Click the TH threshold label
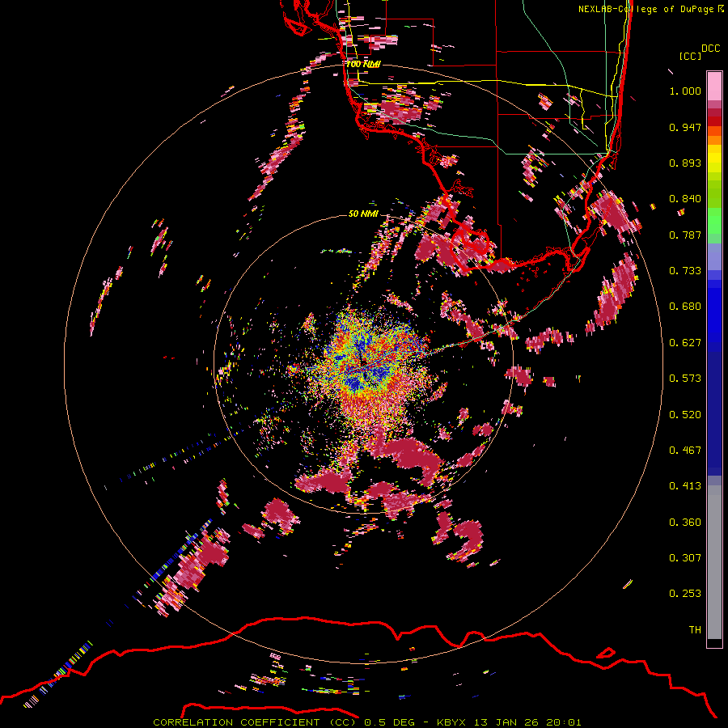This screenshot has width=728, height=728. [x=695, y=630]
